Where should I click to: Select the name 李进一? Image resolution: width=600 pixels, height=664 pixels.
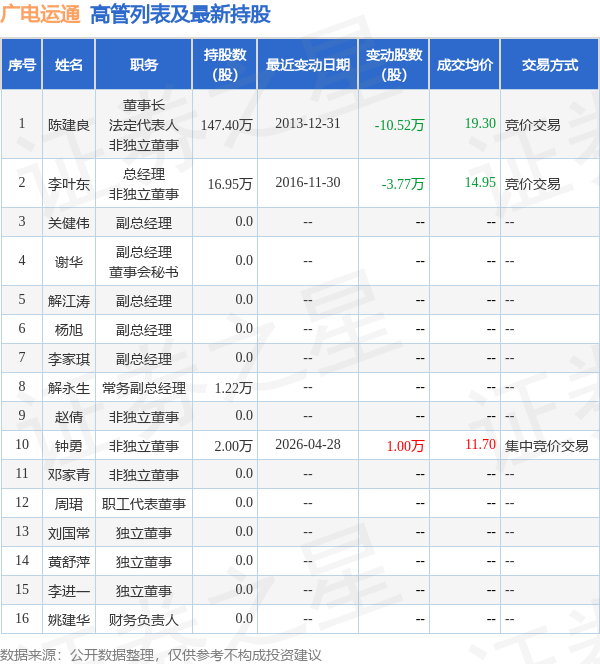69,591
